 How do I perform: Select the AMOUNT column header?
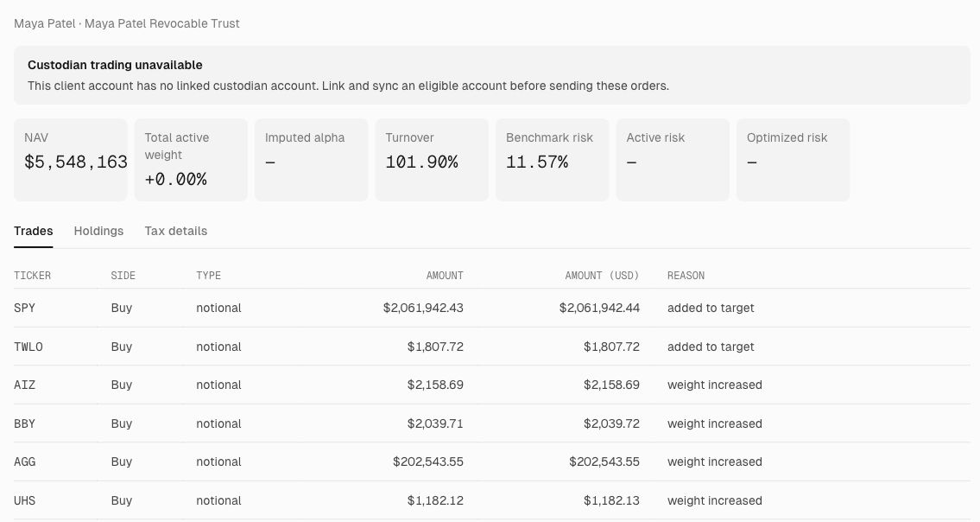coord(445,276)
